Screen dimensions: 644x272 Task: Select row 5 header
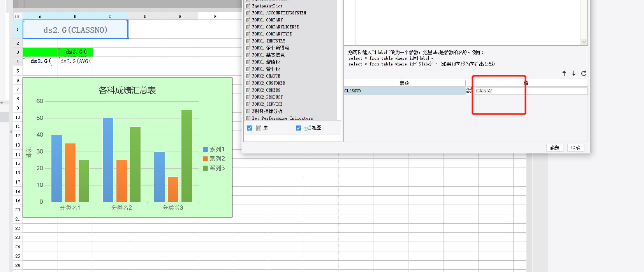coord(18,71)
